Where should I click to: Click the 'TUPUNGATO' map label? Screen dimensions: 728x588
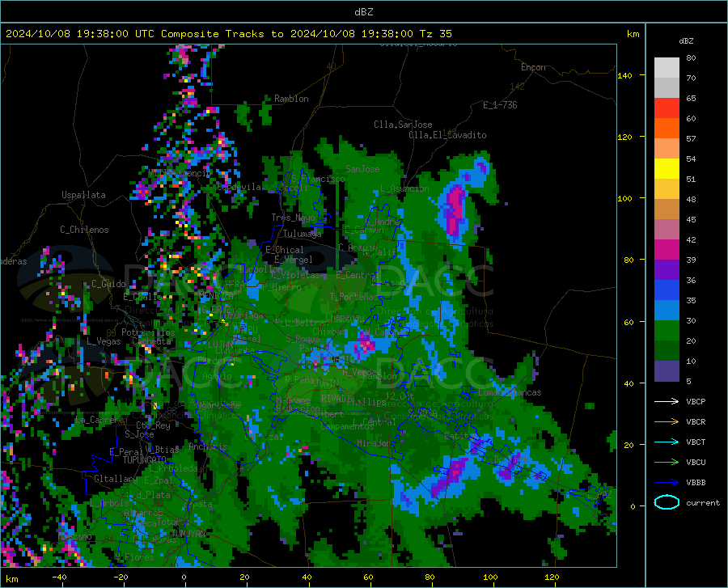point(145,460)
